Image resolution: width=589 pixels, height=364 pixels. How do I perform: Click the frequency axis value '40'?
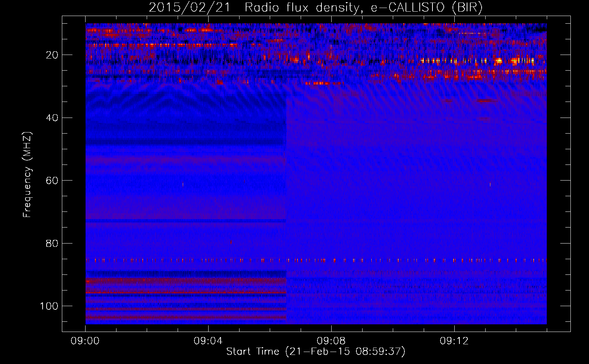tap(52, 118)
